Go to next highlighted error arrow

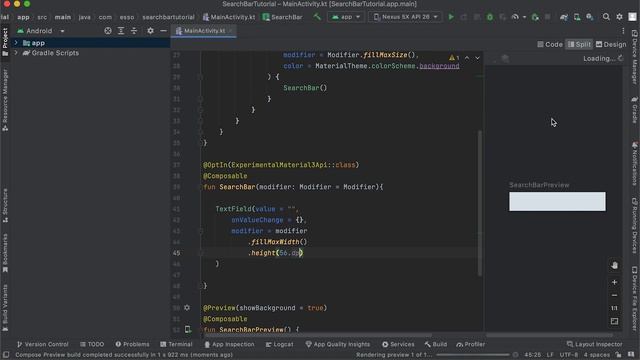coord(477,58)
